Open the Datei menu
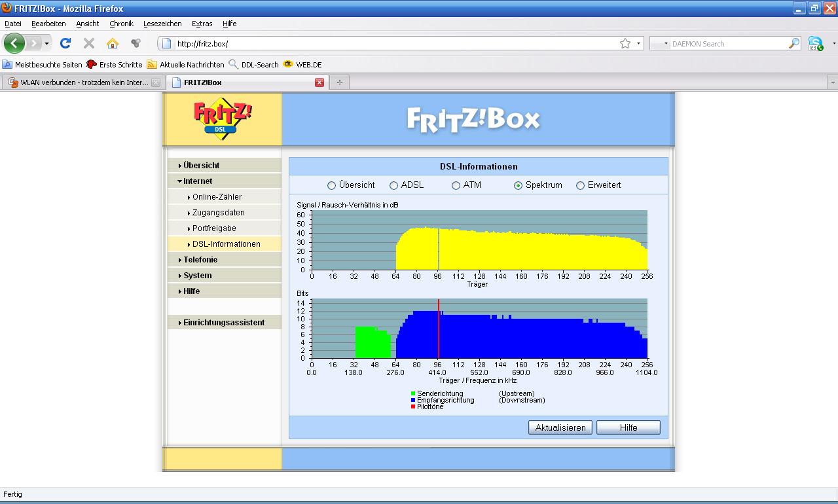The height and width of the screenshot is (504, 838). point(13,24)
